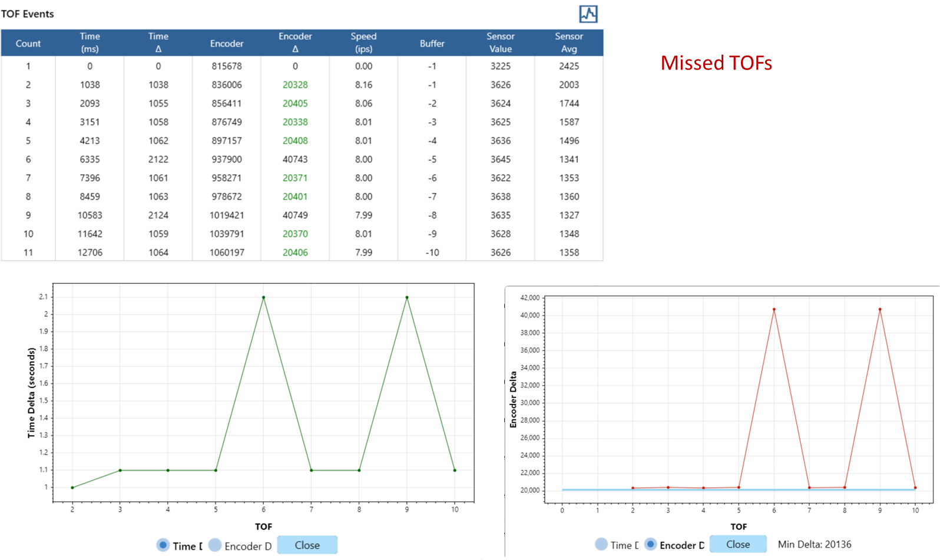This screenshot has width=940, height=560.
Task: Click the green chart peak at TOF 6
Action: (x=263, y=297)
